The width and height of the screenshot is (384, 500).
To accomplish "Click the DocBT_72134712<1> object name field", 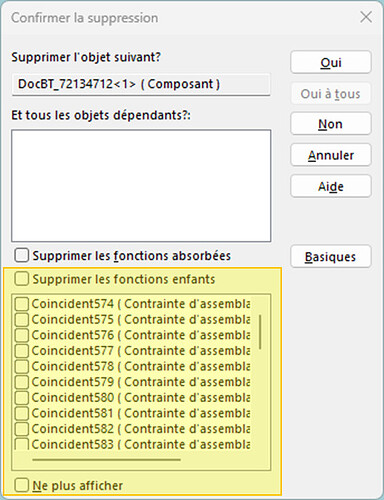I will click(141, 84).
